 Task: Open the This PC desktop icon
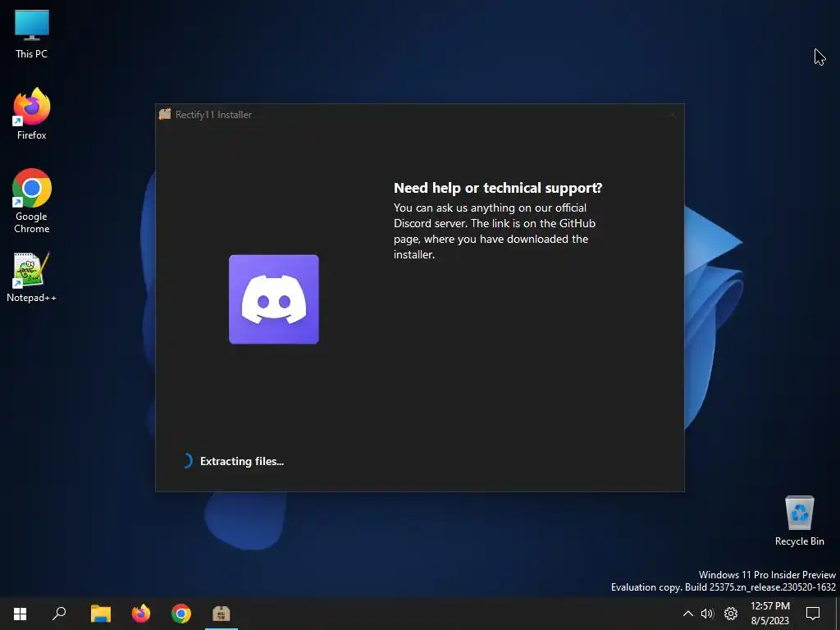click(32, 34)
